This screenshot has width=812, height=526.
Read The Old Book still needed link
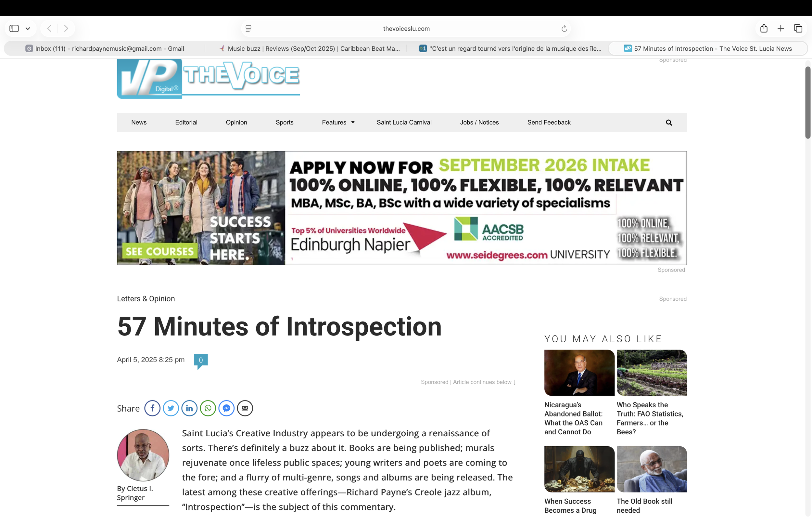click(644, 506)
